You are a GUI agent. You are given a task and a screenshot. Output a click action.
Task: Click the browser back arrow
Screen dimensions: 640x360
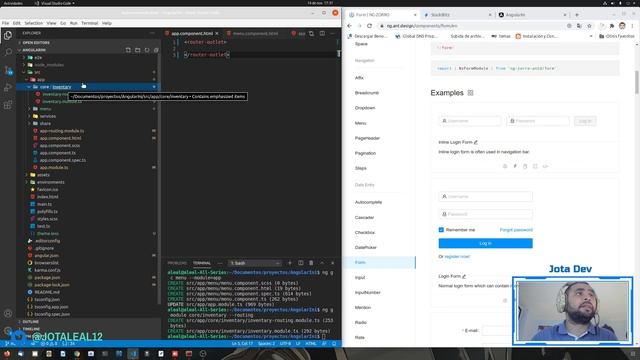point(350,26)
